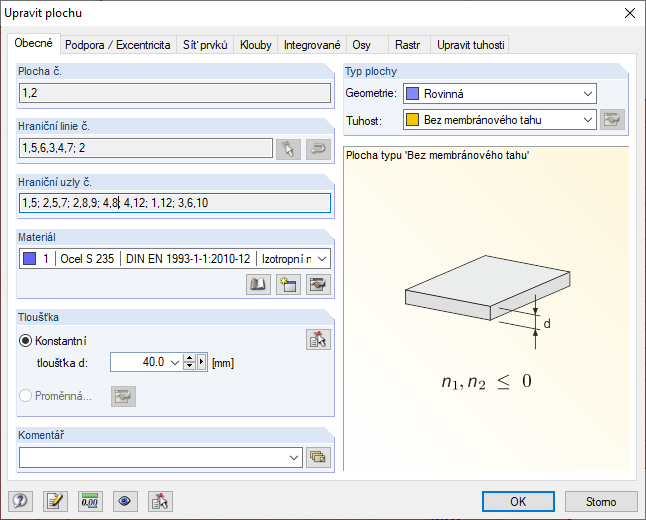The height and width of the screenshot is (520, 646).
Task: Click the Plocha č. input field
Action: [x=175, y=93]
